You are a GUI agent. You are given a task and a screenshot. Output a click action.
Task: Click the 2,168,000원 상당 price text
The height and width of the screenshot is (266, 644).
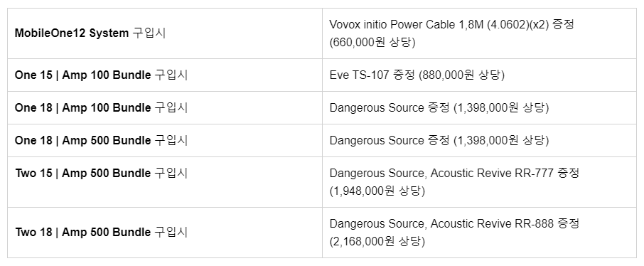(x=377, y=241)
